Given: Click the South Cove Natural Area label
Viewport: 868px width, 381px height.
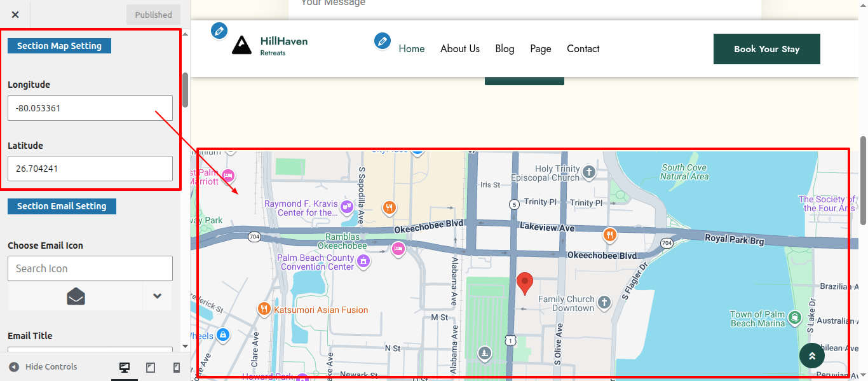Looking at the screenshot, I should pyautogui.click(x=684, y=172).
